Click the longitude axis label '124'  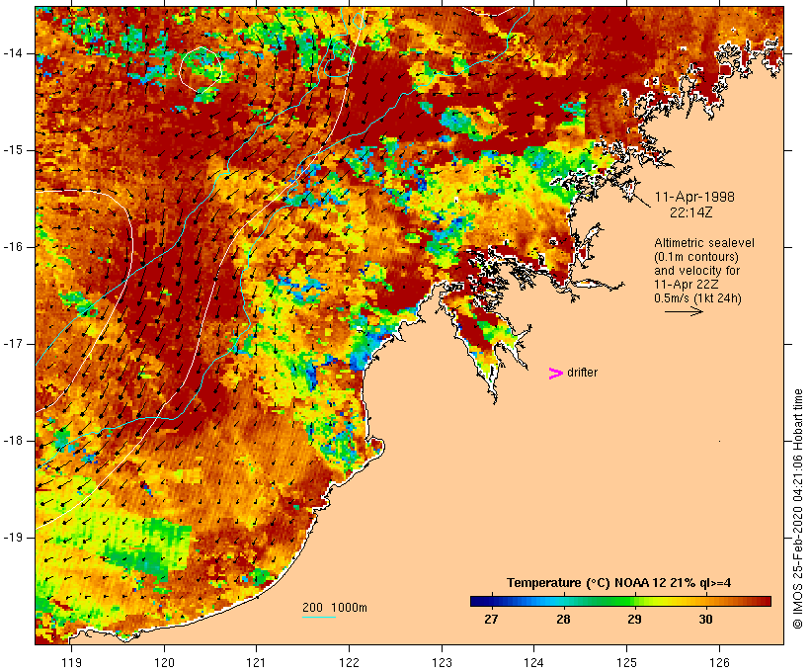[534, 662]
